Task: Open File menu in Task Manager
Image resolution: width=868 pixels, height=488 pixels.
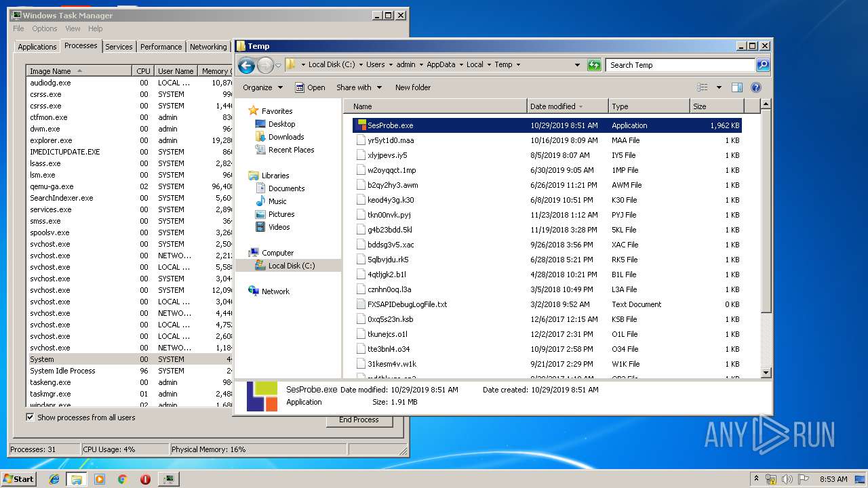Action: tap(18, 28)
